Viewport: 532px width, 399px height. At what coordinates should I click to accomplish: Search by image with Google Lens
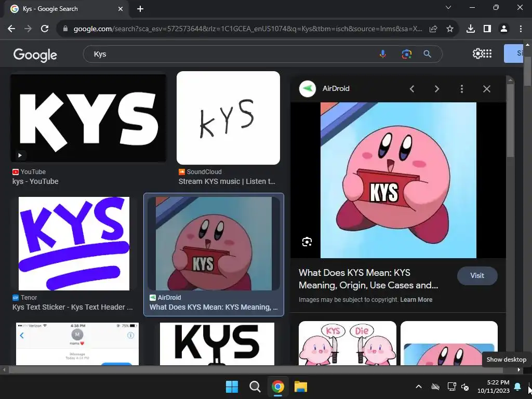406,54
